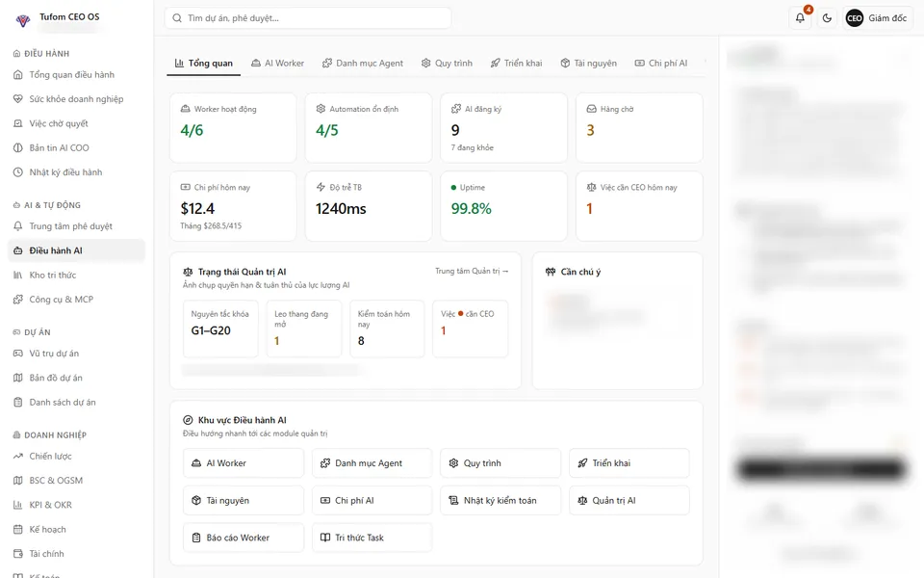The width and height of the screenshot is (924, 578).
Task: Click the Uptime 99.8% value
Action: (x=471, y=209)
